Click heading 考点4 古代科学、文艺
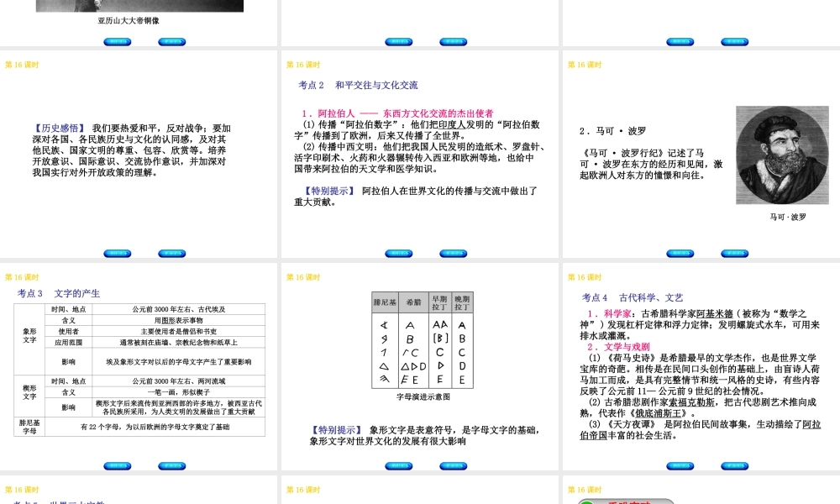 [633, 297]
